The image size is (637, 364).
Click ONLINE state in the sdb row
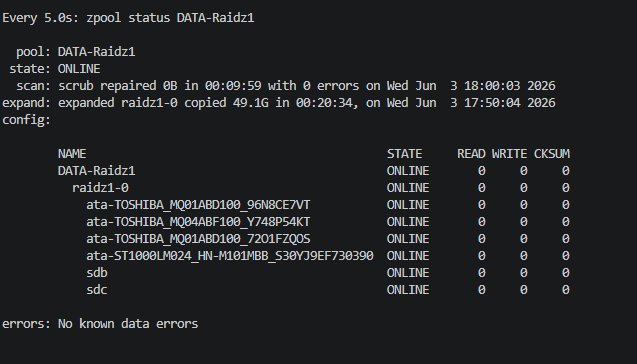click(x=408, y=273)
